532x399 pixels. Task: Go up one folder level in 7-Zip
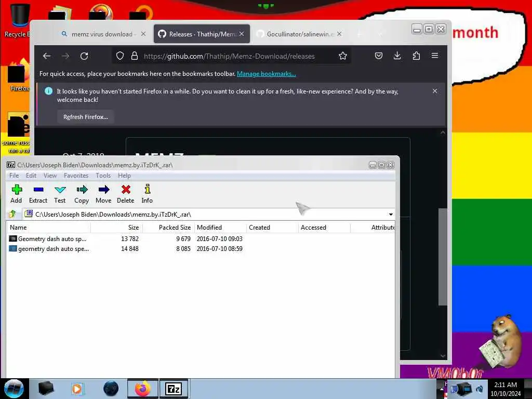click(x=13, y=214)
